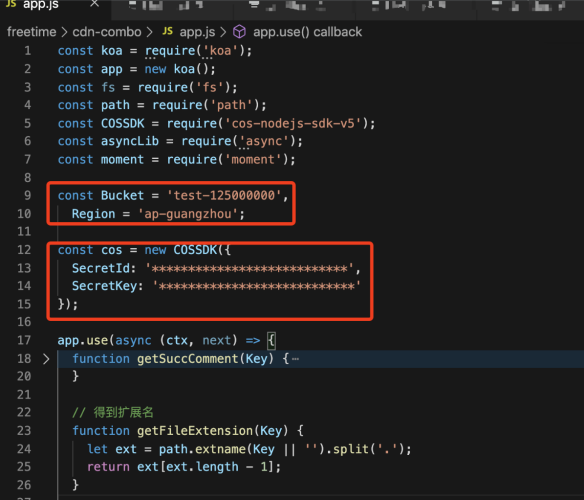The width and height of the screenshot is (584, 500).
Task: Click the folded code ellipsis after getSuccComment
Action: [x=295, y=359]
